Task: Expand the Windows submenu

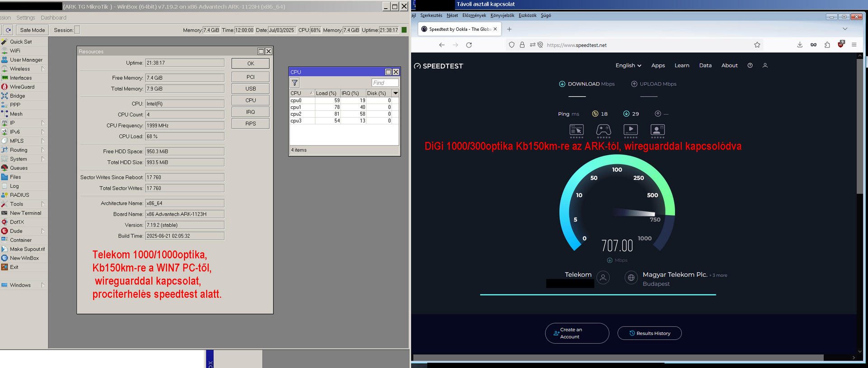Action: pyautogui.click(x=43, y=285)
